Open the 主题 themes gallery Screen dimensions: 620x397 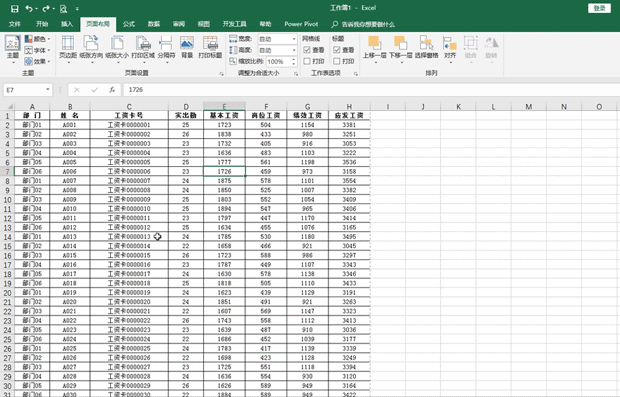click(13, 49)
